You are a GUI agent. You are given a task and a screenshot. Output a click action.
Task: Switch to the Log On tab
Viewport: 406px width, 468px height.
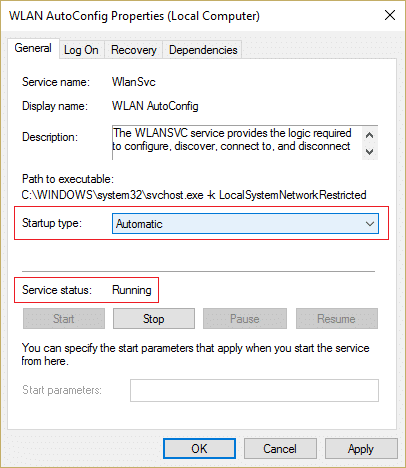[82, 50]
